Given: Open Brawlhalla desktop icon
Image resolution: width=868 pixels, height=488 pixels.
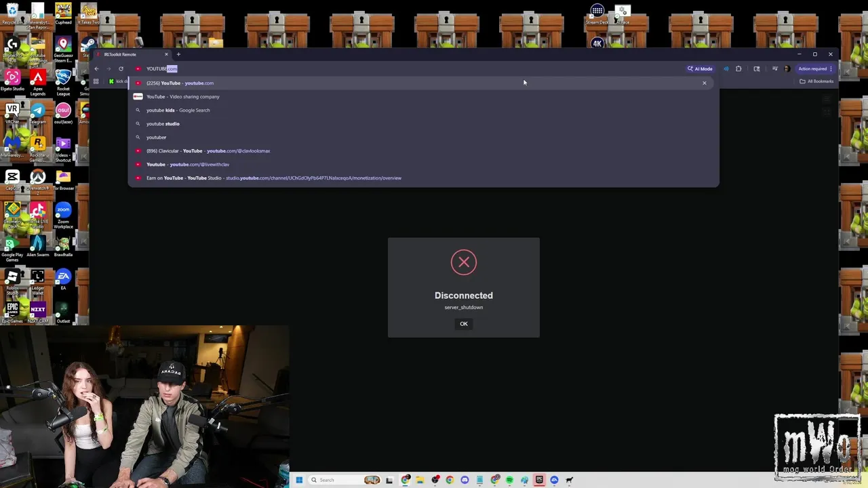Looking at the screenshot, I should (63, 246).
